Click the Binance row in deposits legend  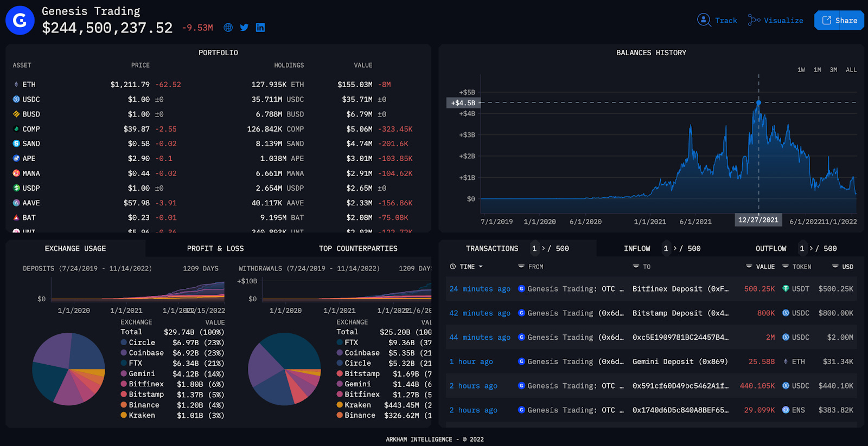pyautogui.click(x=172, y=405)
